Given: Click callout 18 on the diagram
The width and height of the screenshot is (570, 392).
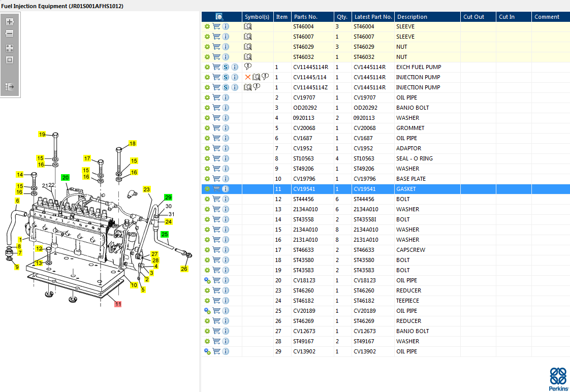Looking at the screenshot, I should pyautogui.click(x=132, y=144).
